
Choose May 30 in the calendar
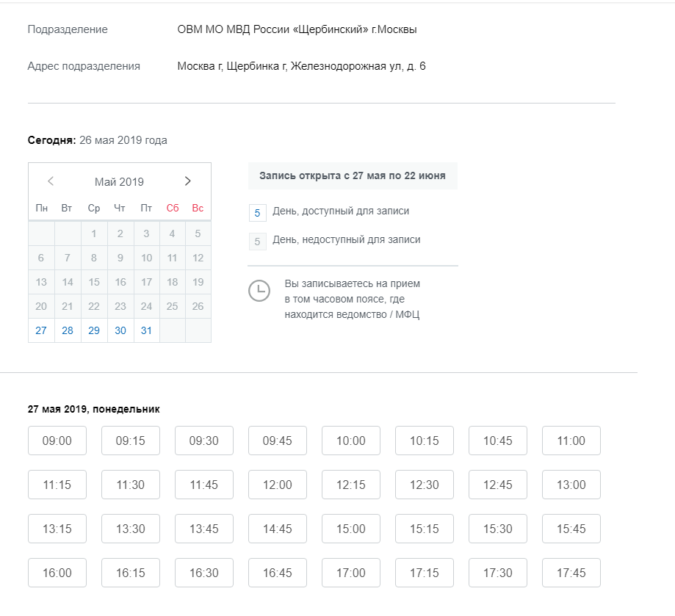(x=120, y=330)
